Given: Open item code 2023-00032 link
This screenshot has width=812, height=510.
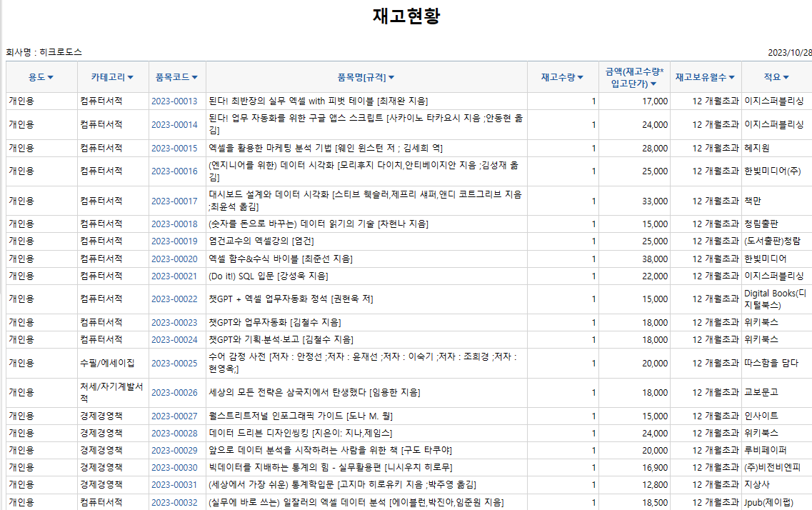Looking at the screenshot, I should pyautogui.click(x=174, y=502).
